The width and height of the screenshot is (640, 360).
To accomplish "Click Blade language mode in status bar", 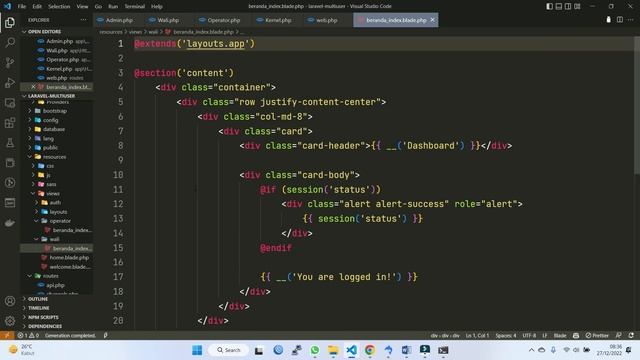I will [560, 335].
